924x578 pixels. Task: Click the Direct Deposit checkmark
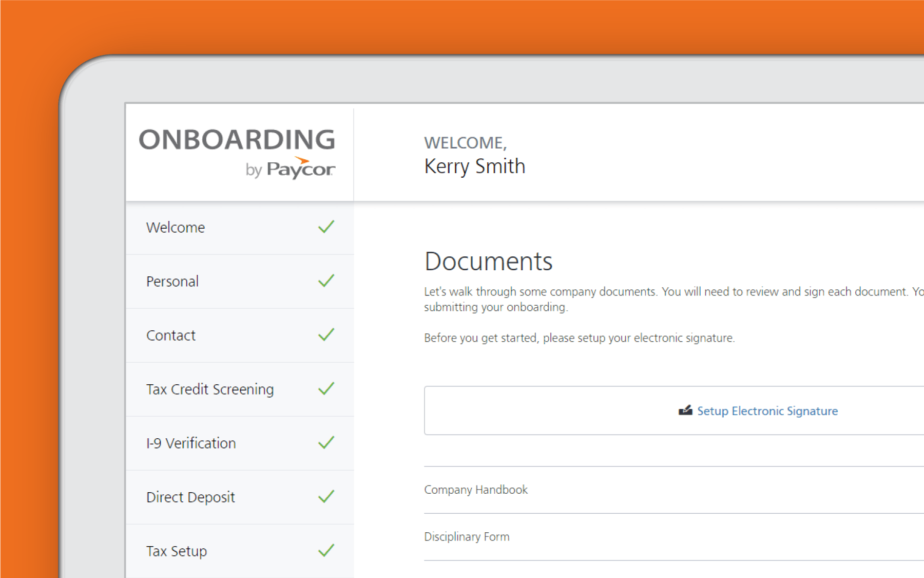[326, 496]
